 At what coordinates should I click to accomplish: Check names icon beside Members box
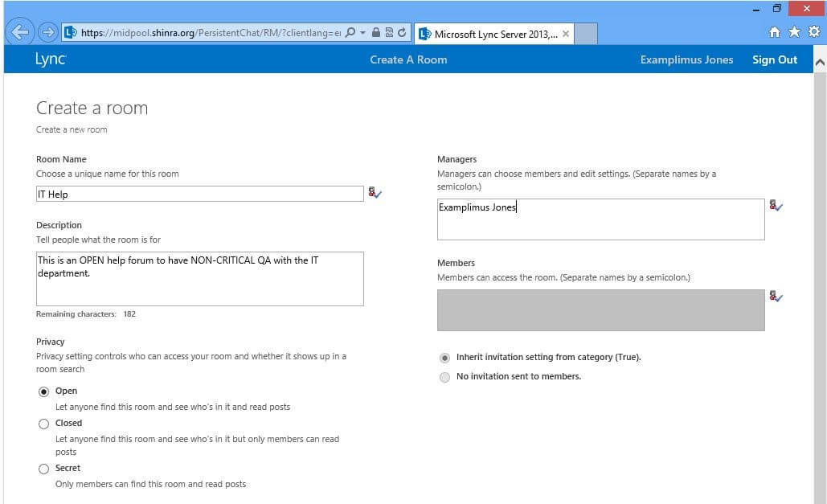pyautogui.click(x=776, y=296)
